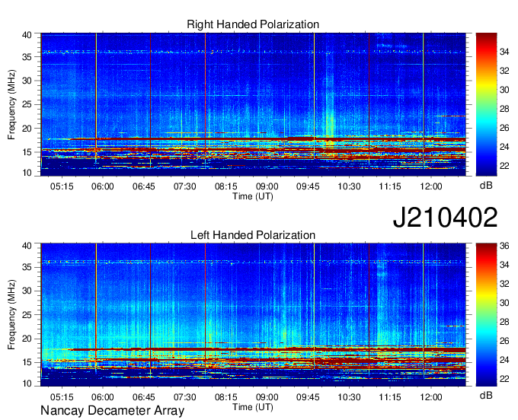Click the top color bar scale
This screenshot has height=420, width=518.
[486, 104]
